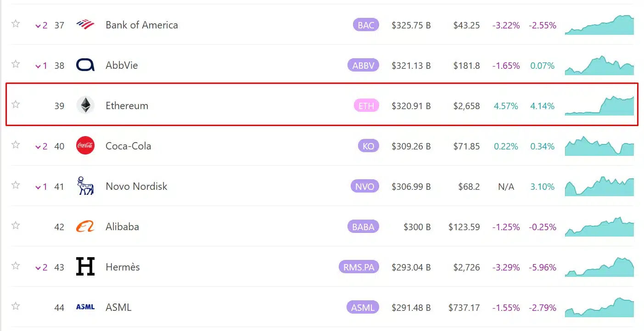Star Ethereum as a favorite
The width and height of the screenshot is (644, 331).
click(x=16, y=105)
